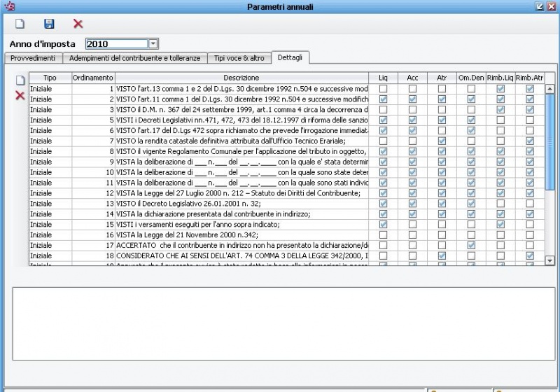Image resolution: width=560 pixels, height=392 pixels.
Task: Click the Liq column header
Action: pyautogui.click(x=383, y=78)
